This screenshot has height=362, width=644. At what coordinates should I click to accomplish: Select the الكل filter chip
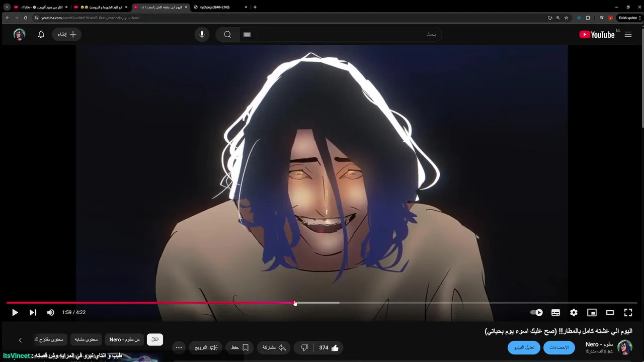155,339
